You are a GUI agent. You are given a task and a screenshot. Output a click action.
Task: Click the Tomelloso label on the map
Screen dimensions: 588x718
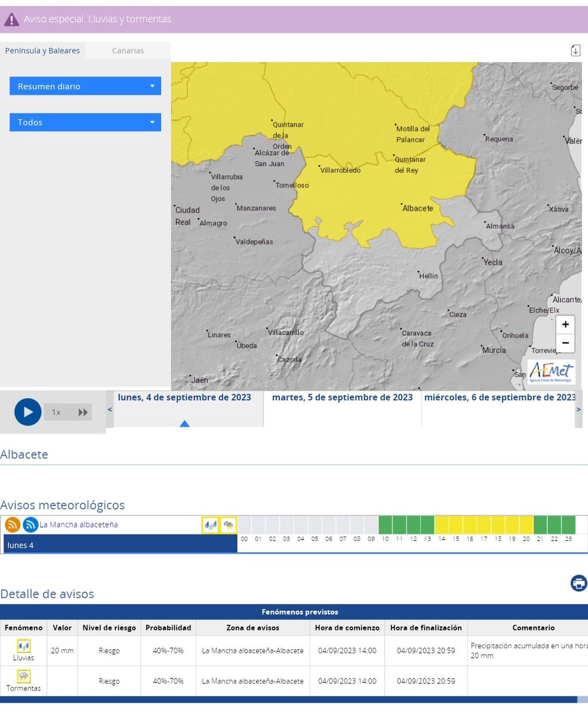click(x=293, y=185)
